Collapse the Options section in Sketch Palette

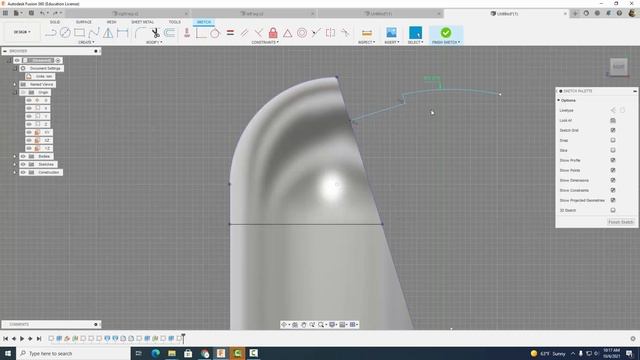pos(559,100)
